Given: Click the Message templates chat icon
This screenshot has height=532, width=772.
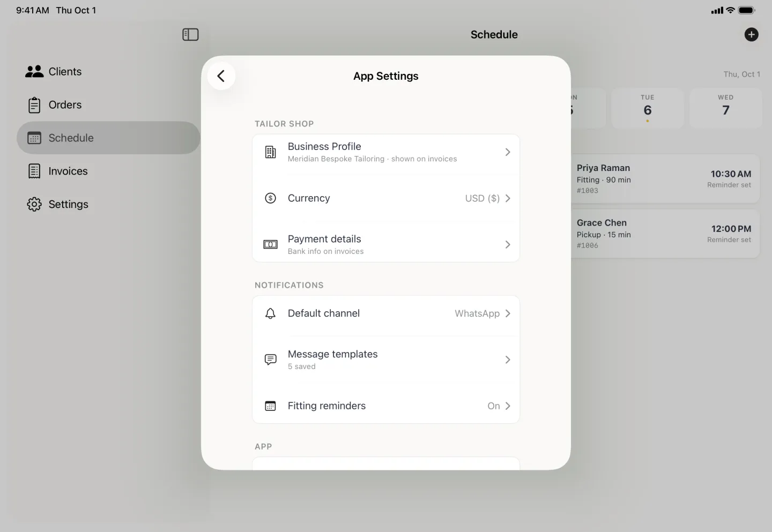Looking at the screenshot, I should [271, 359].
